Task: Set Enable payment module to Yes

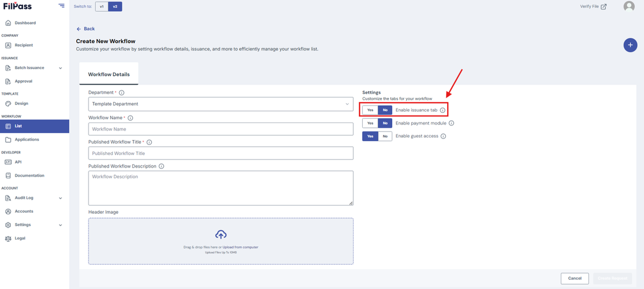Action: (x=370, y=123)
